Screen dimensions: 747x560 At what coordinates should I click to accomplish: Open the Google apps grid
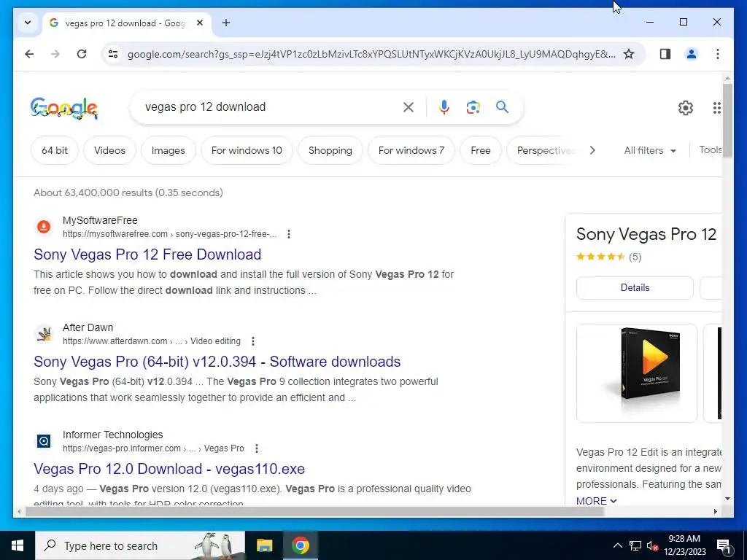pos(716,108)
